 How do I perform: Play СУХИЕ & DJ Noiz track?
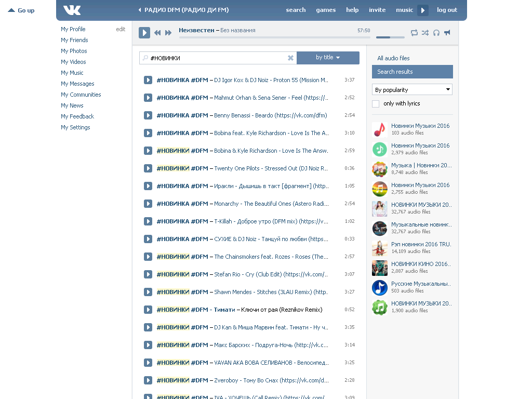pos(148,239)
